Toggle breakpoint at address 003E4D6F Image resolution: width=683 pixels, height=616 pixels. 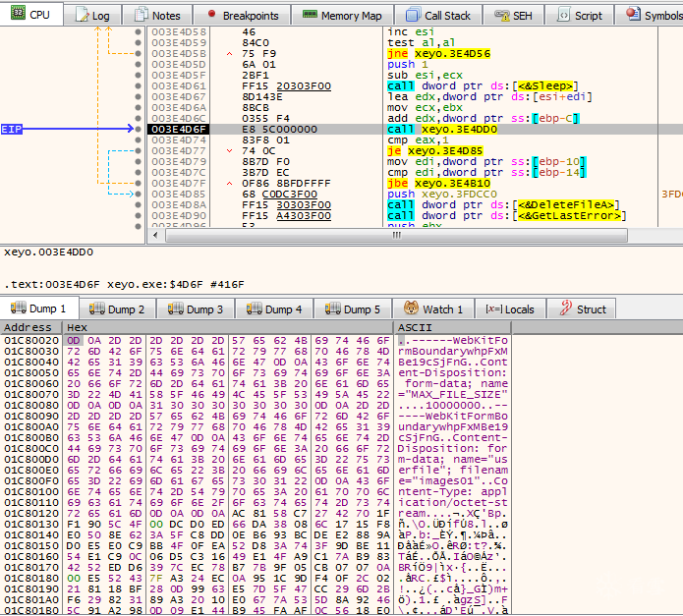[139, 129]
